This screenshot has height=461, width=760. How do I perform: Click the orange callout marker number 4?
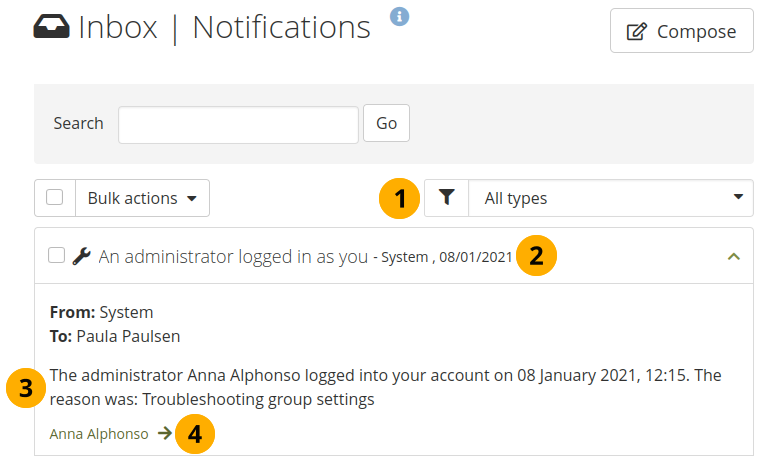tap(195, 434)
